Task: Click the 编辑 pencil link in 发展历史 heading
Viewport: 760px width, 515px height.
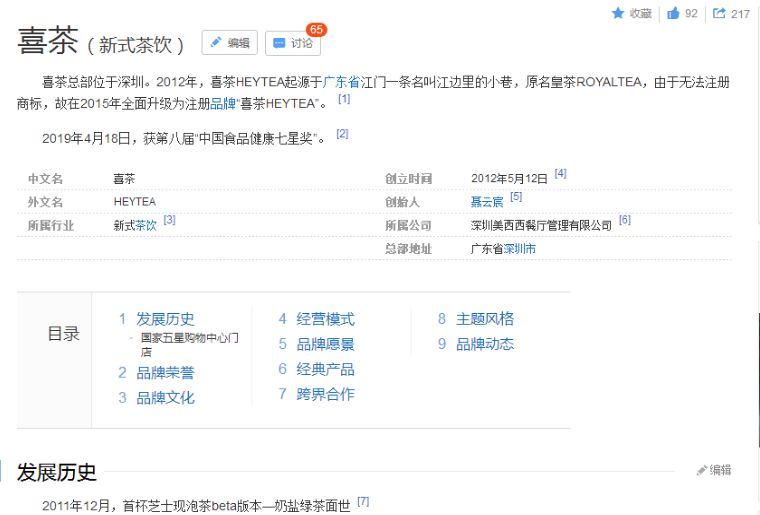Action: (x=714, y=470)
